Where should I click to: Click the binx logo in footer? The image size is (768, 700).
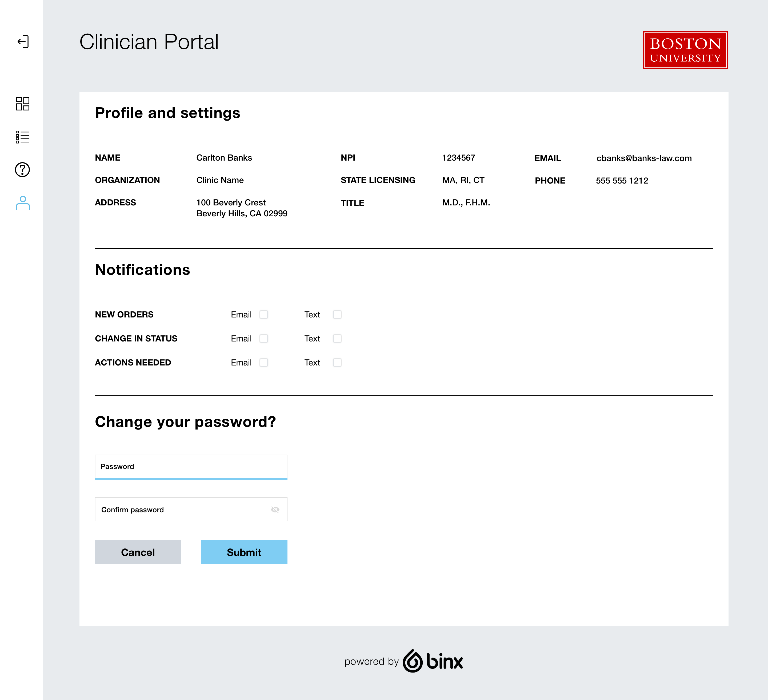[433, 661]
